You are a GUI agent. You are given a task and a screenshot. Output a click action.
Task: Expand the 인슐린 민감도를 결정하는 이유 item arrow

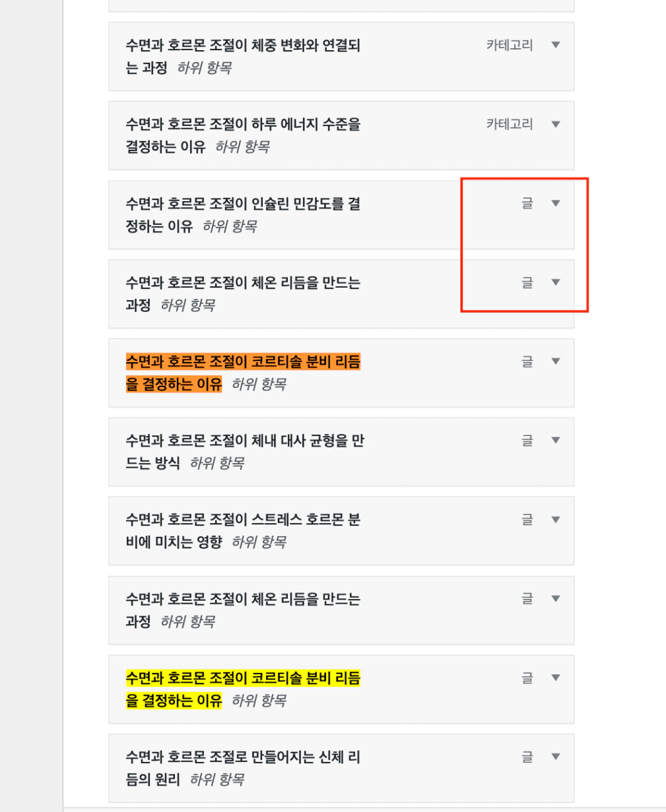(556, 203)
